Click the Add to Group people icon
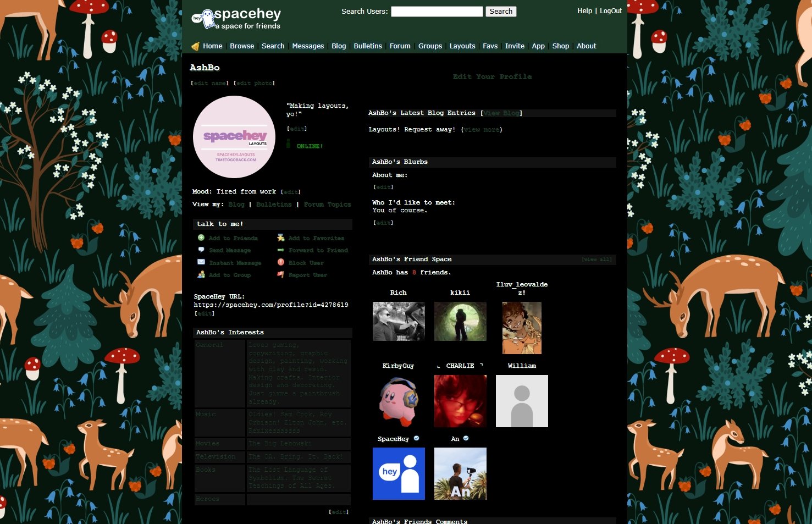This screenshot has height=524, width=812. click(201, 274)
